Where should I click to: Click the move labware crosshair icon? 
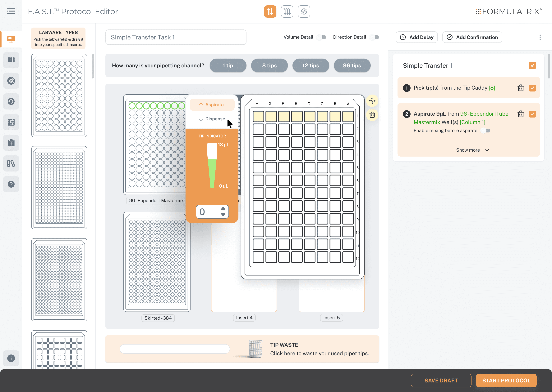point(372,101)
